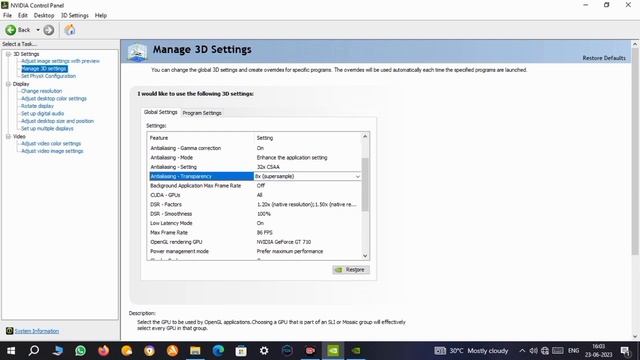Click the 32x CSAA setting value
Screen dimensions: 640x360
[x=268, y=167]
